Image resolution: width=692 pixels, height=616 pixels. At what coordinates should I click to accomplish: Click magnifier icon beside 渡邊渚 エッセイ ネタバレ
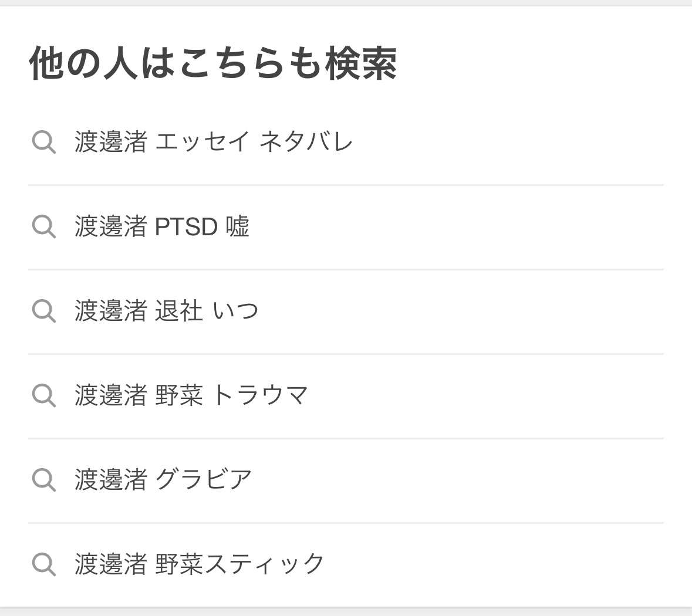(43, 143)
